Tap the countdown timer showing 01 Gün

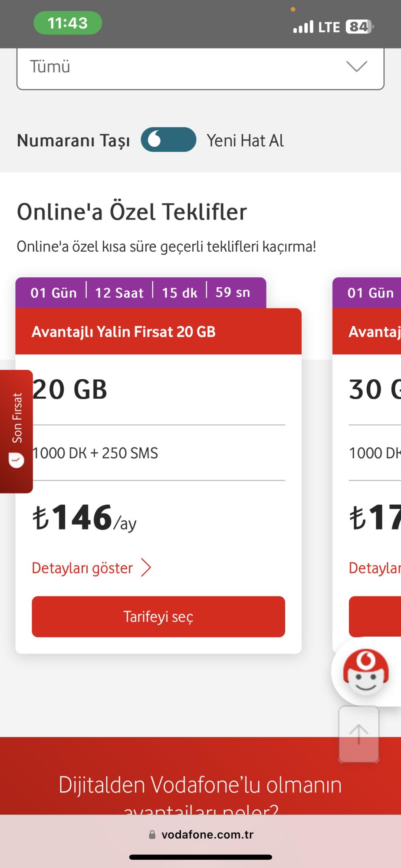coord(54,293)
